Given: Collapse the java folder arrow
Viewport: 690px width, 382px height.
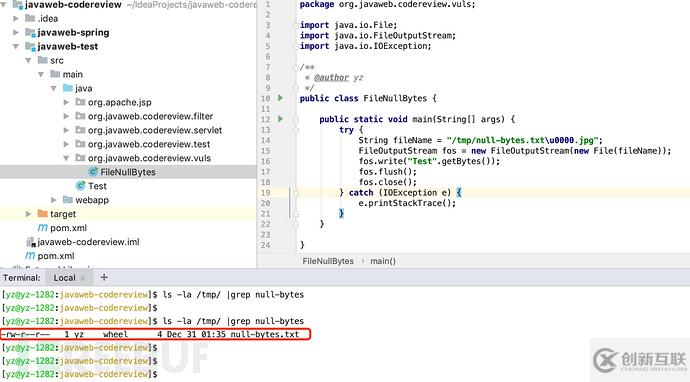Looking at the screenshot, I should coord(54,88).
